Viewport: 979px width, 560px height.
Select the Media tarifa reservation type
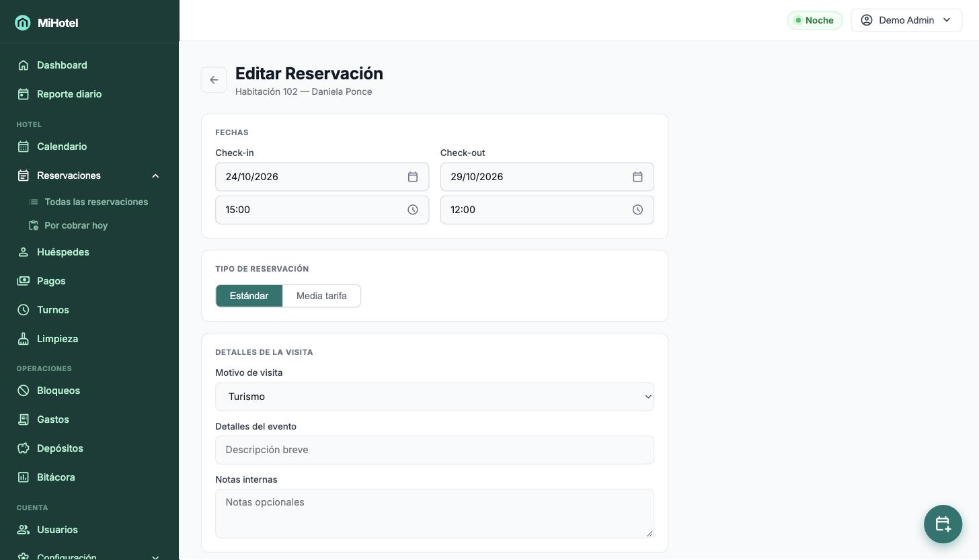[321, 296]
